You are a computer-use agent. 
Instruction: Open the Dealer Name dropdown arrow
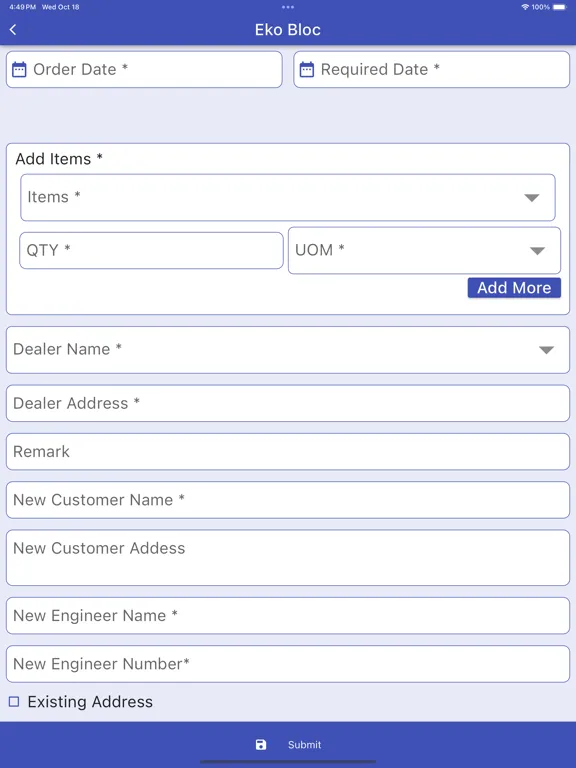pos(546,350)
